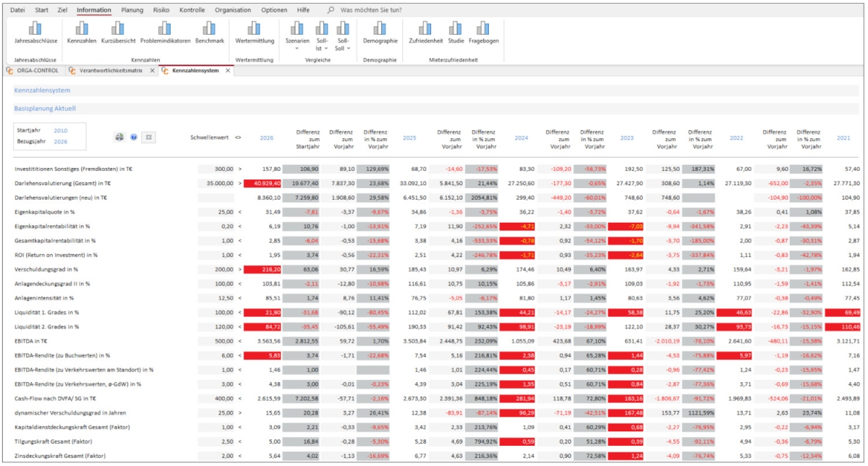This screenshot has height=466, width=868.
Task: Click the print icon above the table
Action: (119, 136)
